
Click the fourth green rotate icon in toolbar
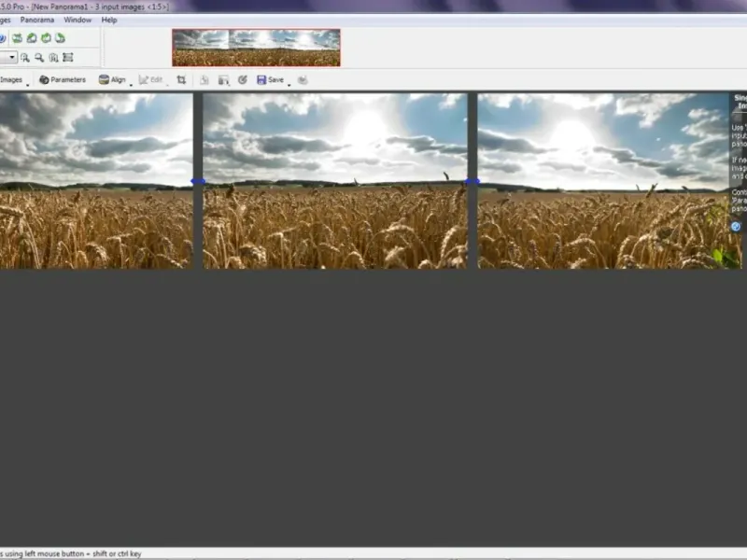[x=60, y=38]
